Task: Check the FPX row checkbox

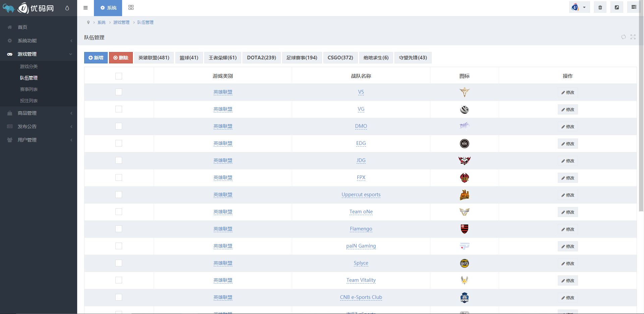Action: click(x=119, y=177)
